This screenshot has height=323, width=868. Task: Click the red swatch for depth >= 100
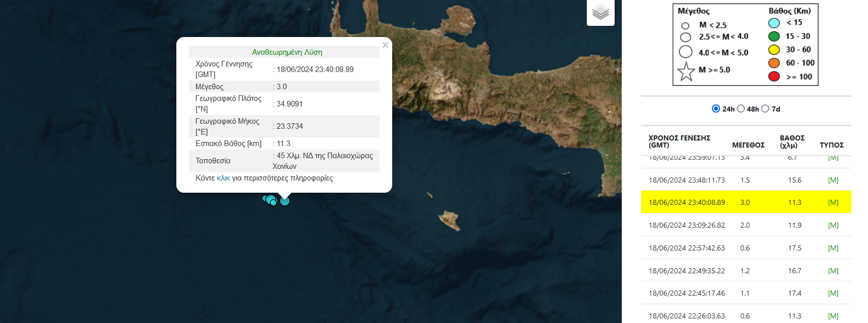click(774, 77)
